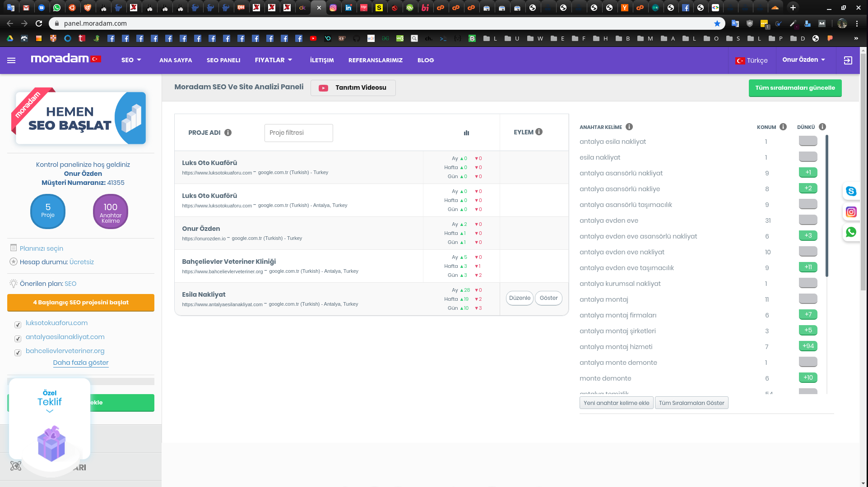Open BLOG menu item

(426, 60)
